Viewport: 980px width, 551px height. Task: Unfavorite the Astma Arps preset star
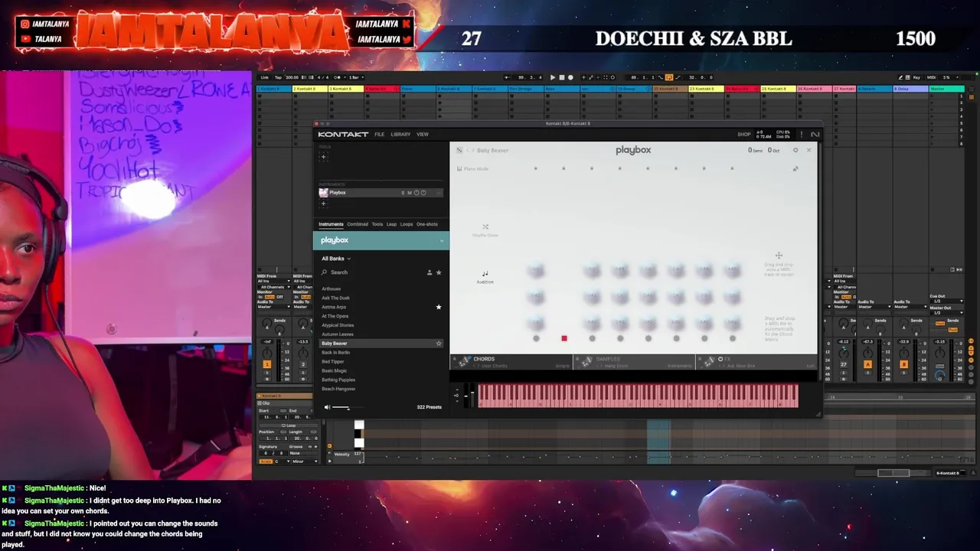pos(439,307)
